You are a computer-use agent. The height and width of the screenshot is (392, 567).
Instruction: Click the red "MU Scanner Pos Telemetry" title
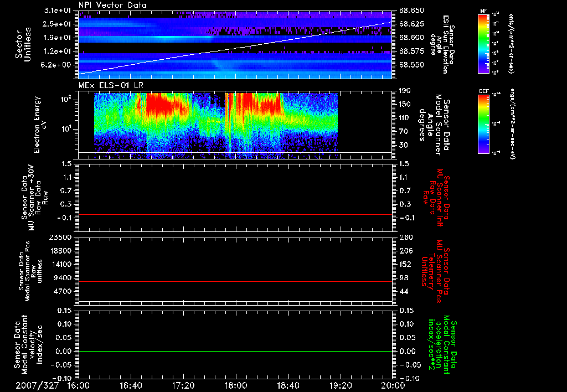435,271
